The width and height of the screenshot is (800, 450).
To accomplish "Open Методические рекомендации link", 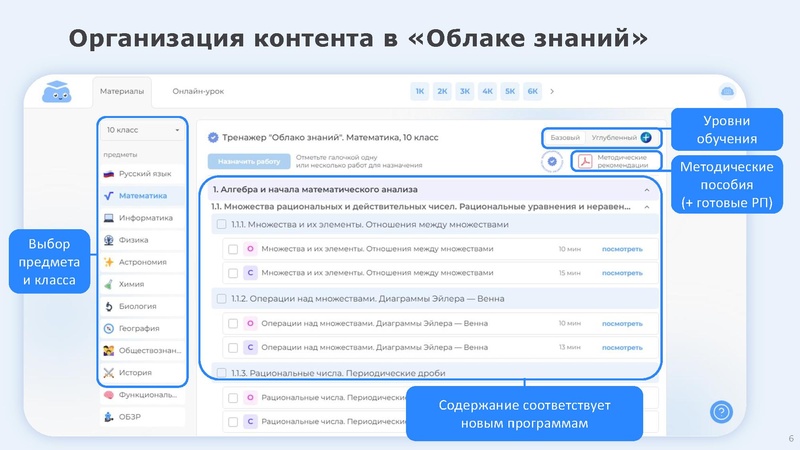I will 622,161.
